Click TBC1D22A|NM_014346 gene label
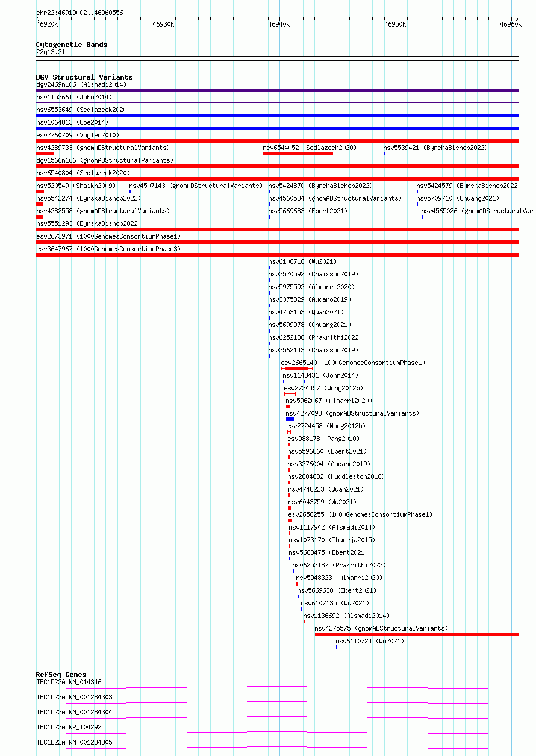536x756 pixels. tap(69, 683)
